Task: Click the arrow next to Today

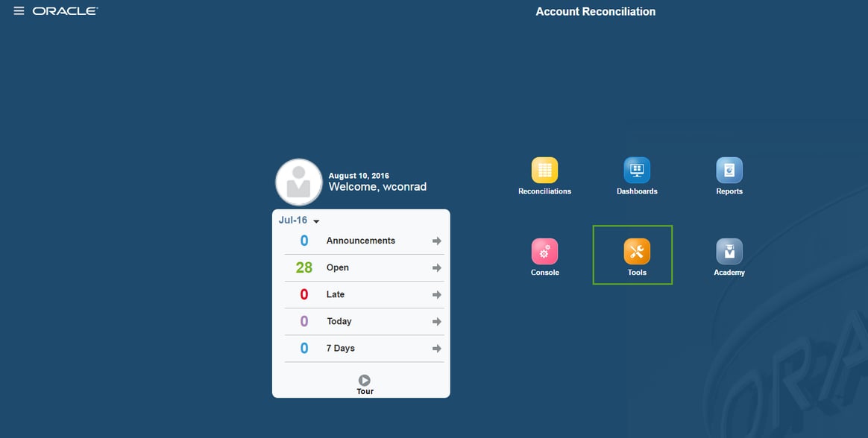Action: pos(437,321)
